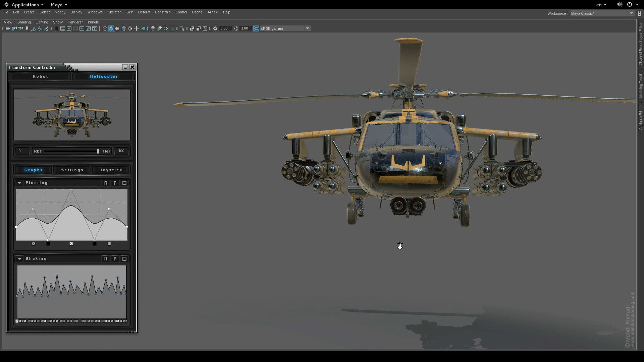Click the helicopter preview thumbnail
Screen dimensions: 644x362
tap(72, 115)
